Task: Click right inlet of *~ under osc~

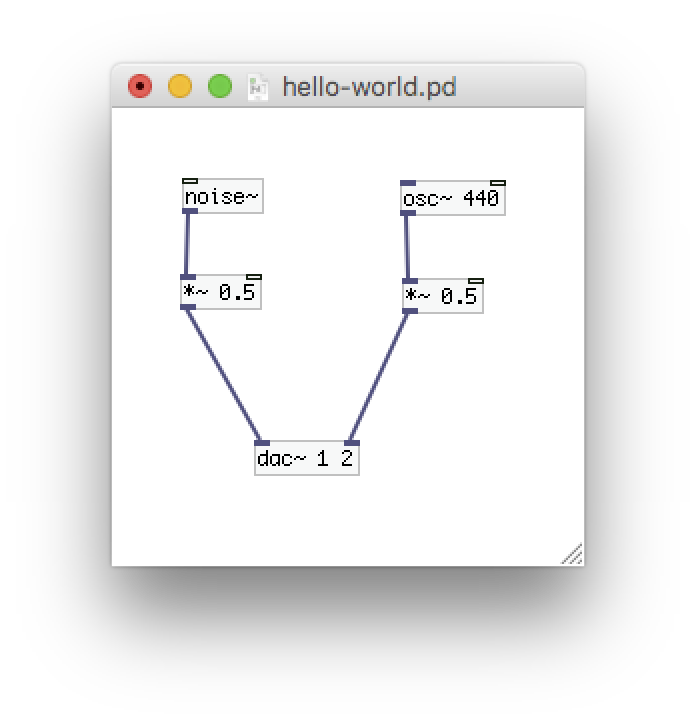Action: pyautogui.click(x=476, y=282)
